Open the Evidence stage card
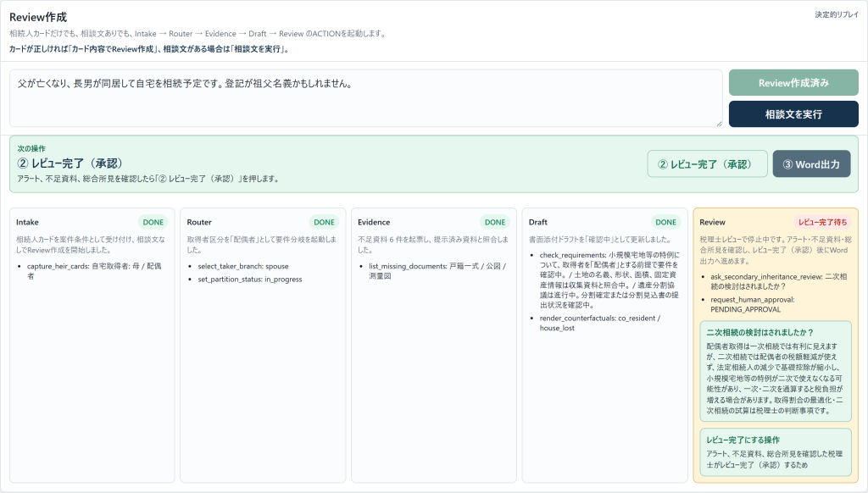Screen dimensions: 868x493 tap(434, 346)
